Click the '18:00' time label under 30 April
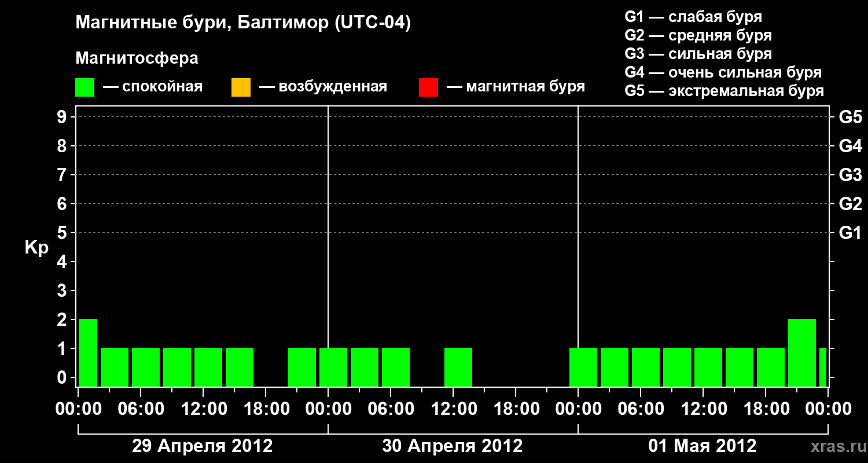The height and width of the screenshot is (463, 868). (x=516, y=409)
